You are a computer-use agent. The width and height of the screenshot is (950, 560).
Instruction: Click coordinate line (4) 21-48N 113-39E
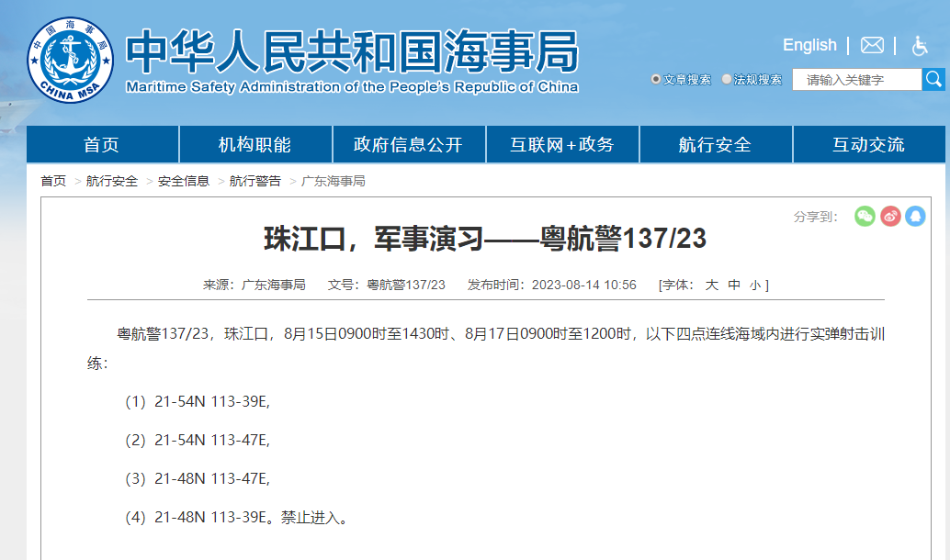point(198,518)
